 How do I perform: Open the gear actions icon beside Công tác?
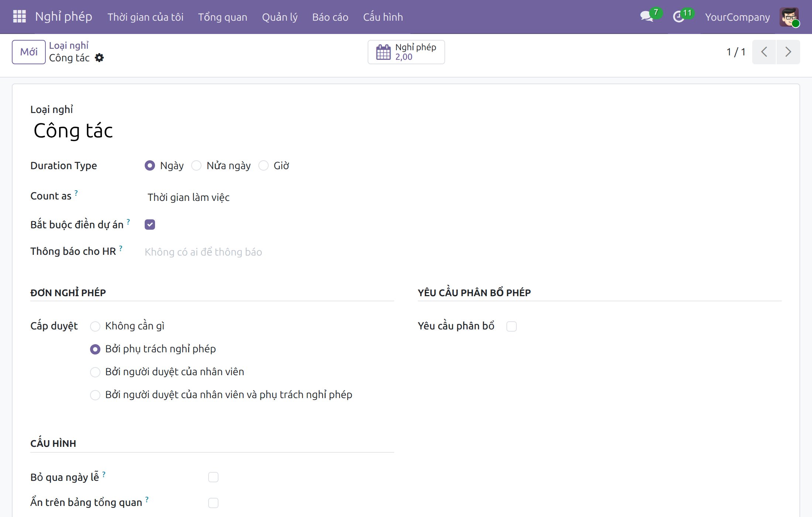(99, 58)
